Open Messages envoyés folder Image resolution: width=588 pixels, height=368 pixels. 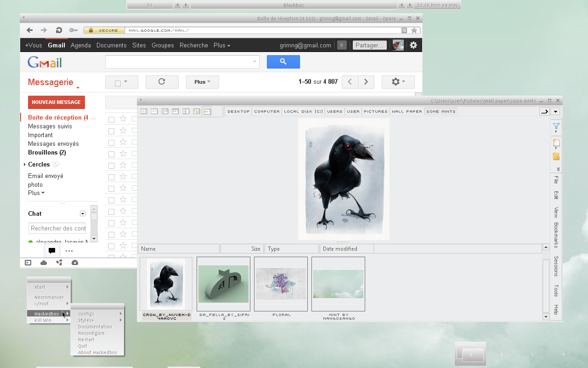tap(53, 144)
